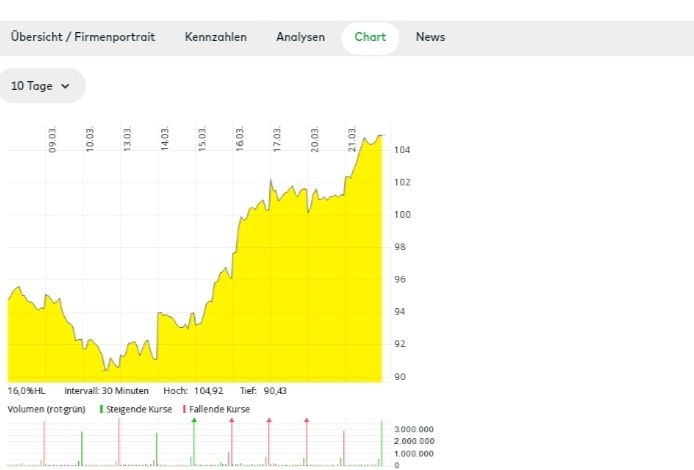Open the Analysen tab
This screenshot has width=694, height=470.
pos(301,37)
